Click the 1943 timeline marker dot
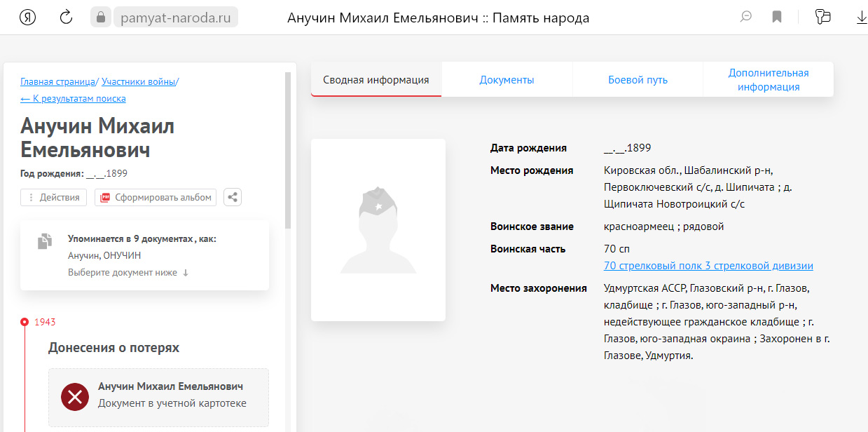 25,322
